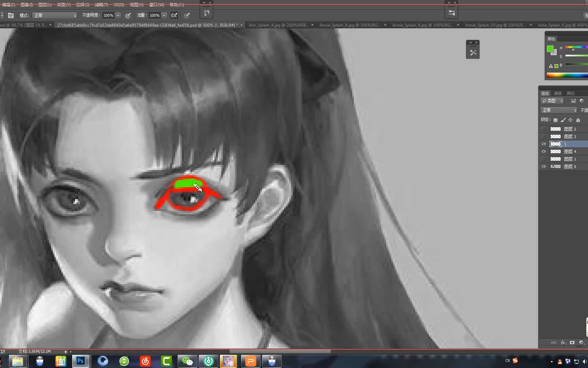Close the Ahri_Splash_4.jpg tab
The image size is (588, 368).
coord(312,25)
